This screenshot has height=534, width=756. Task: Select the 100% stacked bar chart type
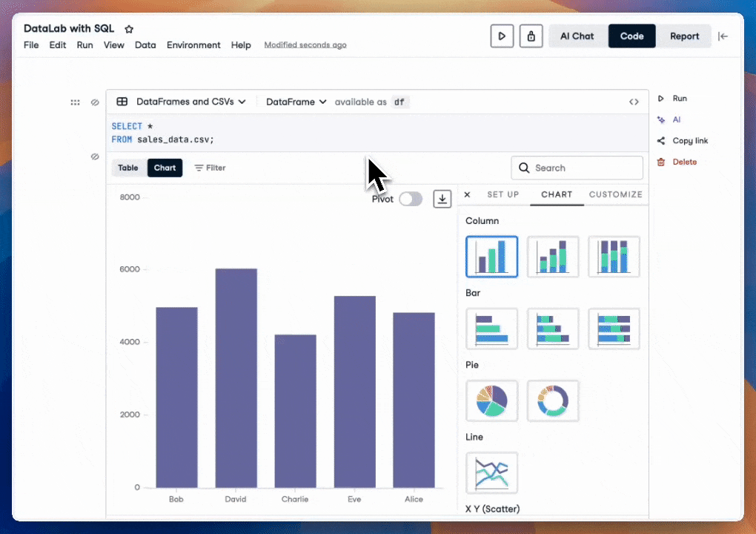(614, 329)
